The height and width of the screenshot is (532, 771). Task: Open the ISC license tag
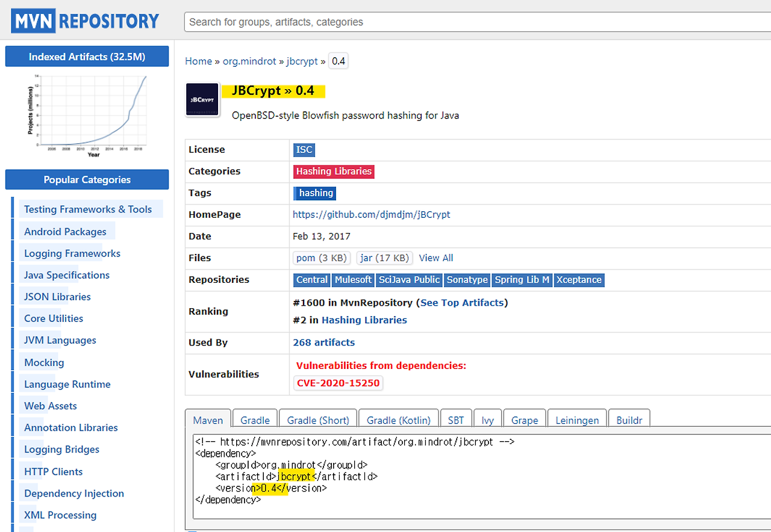(x=304, y=150)
